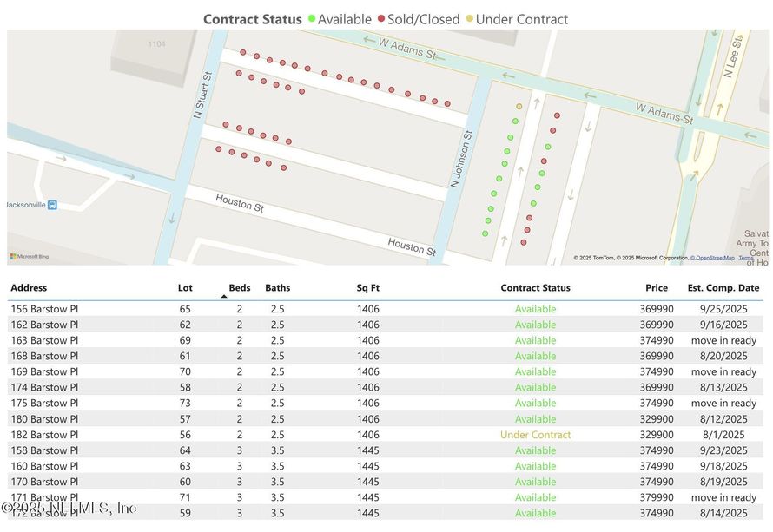773x532 pixels.
Task: Click the Jacksonville transit station icon
Action: 53,205
